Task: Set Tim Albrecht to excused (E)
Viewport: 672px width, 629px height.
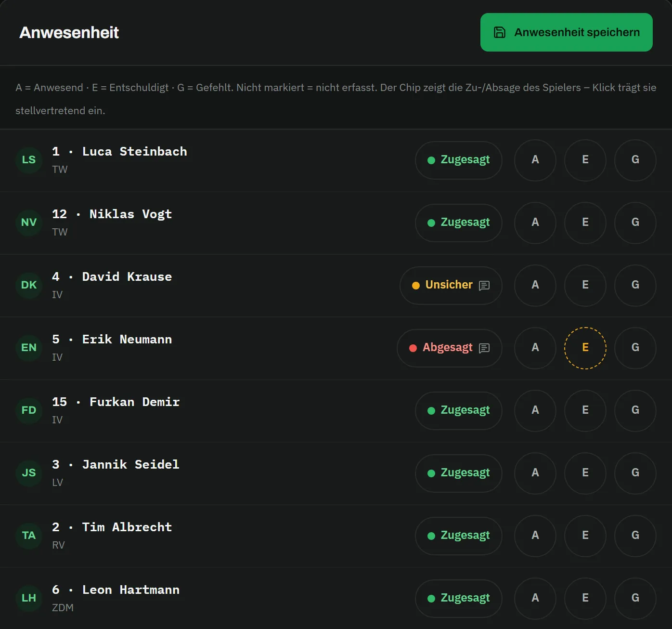Action: 585,536
